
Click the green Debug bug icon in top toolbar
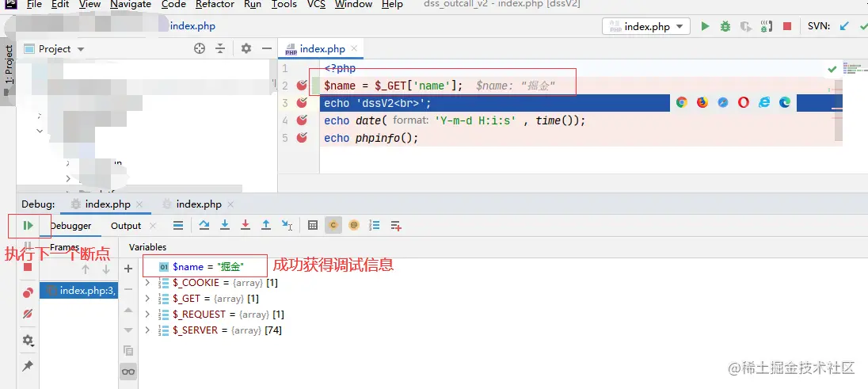725,26
